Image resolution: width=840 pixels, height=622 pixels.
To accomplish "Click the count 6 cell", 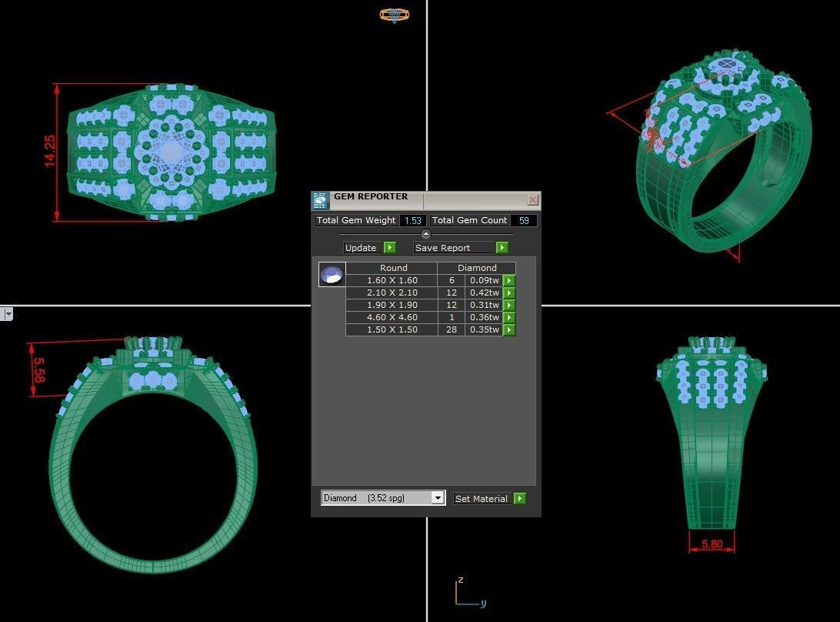I will pos(452,280).
